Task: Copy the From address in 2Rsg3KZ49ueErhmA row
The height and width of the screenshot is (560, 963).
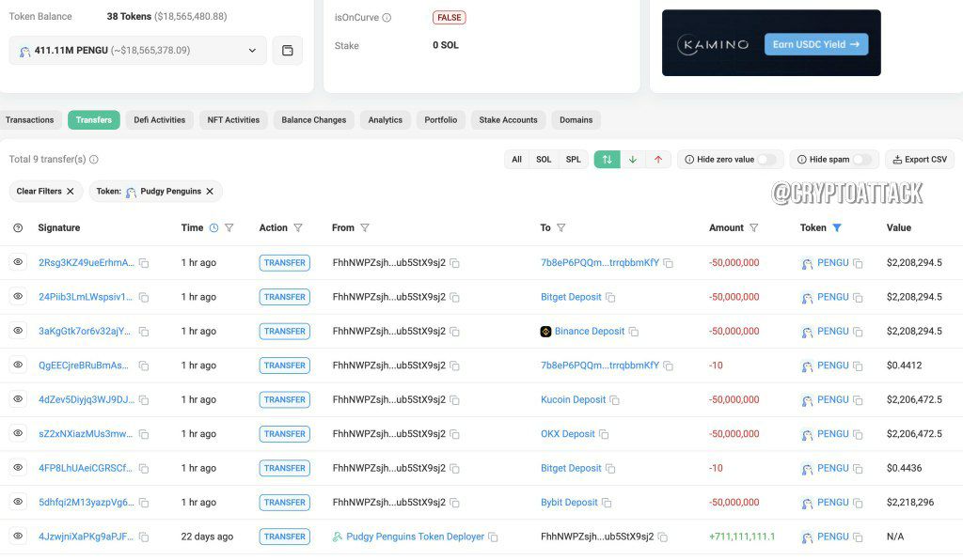Action: (x=454, y=263)
